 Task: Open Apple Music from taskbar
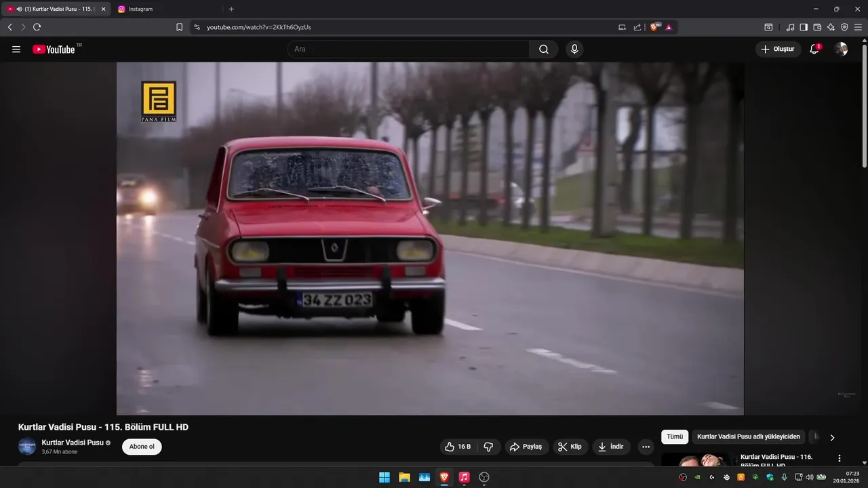click(x=464, y=477)
